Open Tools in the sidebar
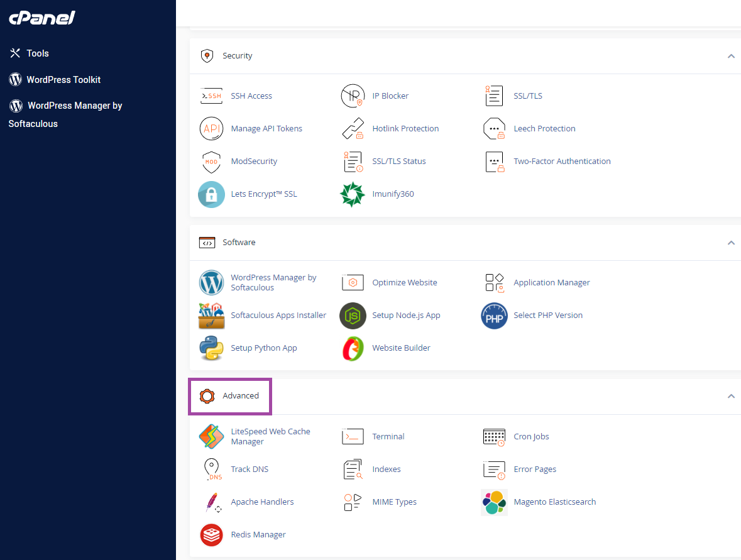Viewport: 741px width, 560px height. [30, 53]
